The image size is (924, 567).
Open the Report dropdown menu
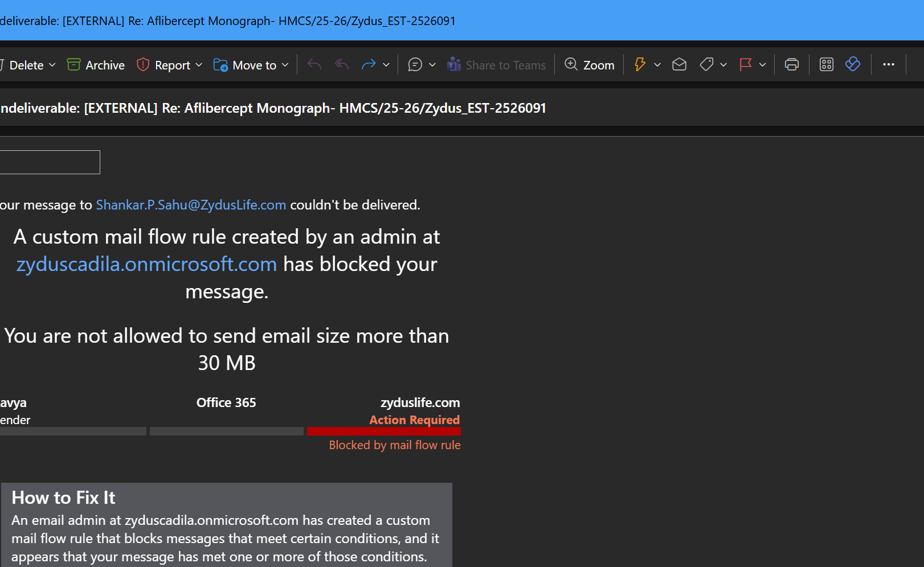199,65
